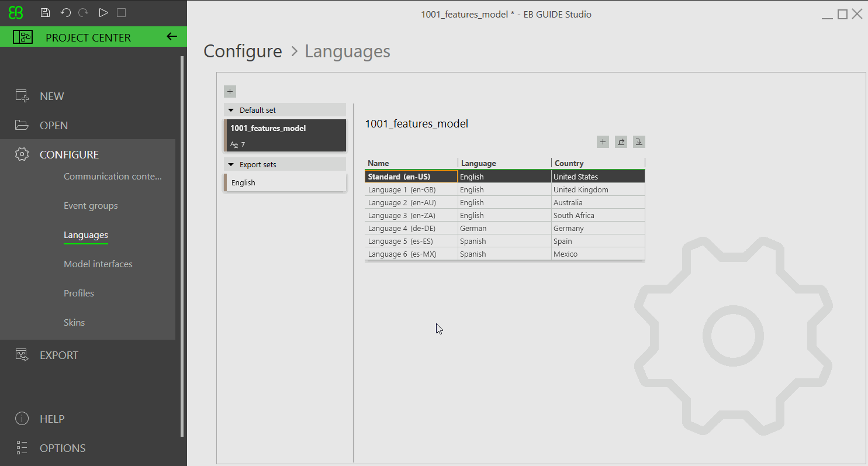Viewport: 868px width, 466px height.
Task: Click the export languages arrow icon above table
Action: tap(621, 141)
